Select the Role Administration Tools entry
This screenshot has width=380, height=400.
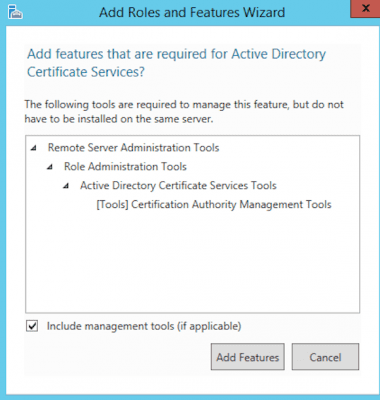point(125,167)
